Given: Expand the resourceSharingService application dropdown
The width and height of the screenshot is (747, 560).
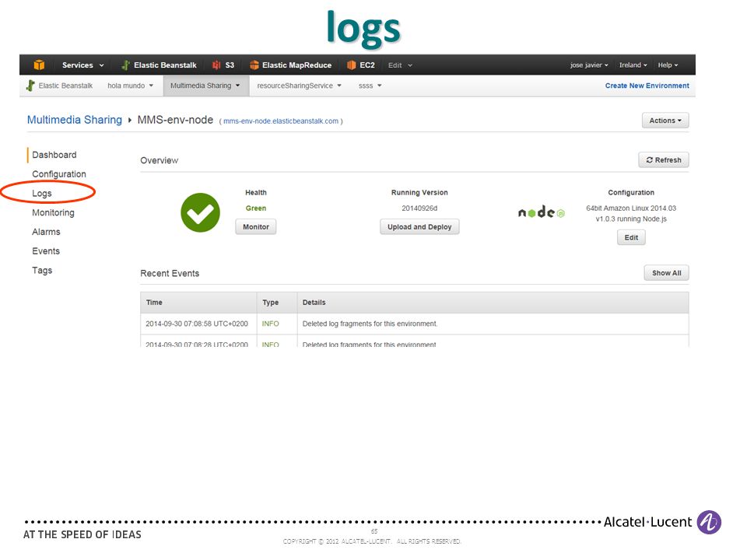Looking at the screenshot, I should point(299,86).
